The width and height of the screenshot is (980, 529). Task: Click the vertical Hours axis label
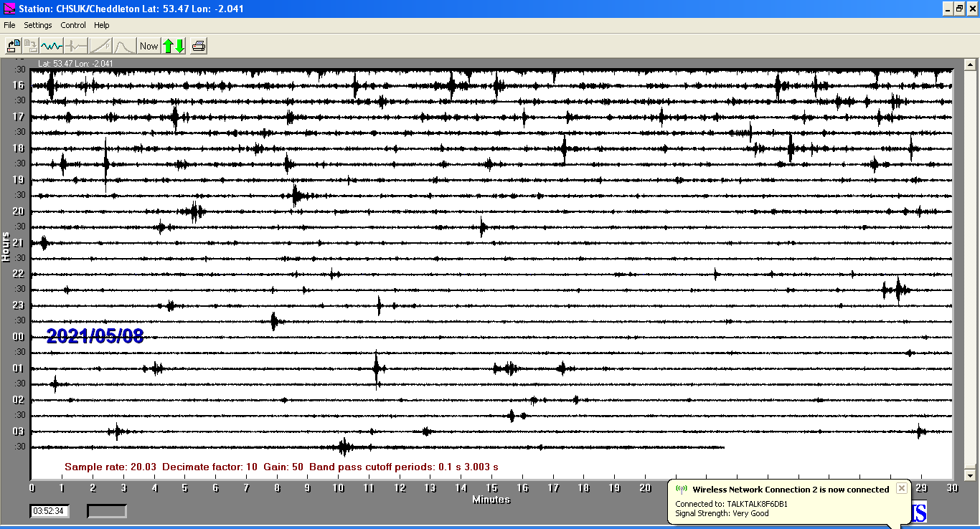point(6,246)
